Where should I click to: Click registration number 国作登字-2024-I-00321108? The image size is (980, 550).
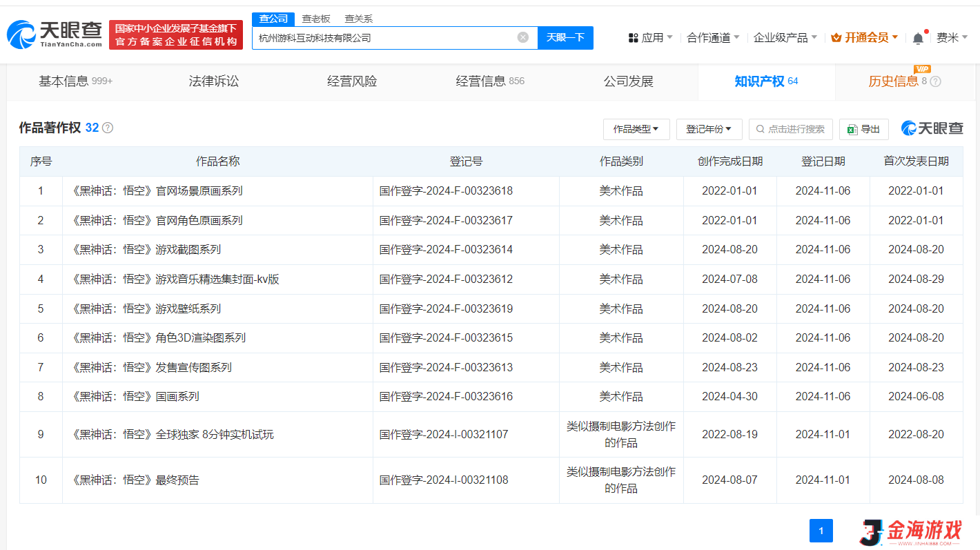(x=444, y=480)
